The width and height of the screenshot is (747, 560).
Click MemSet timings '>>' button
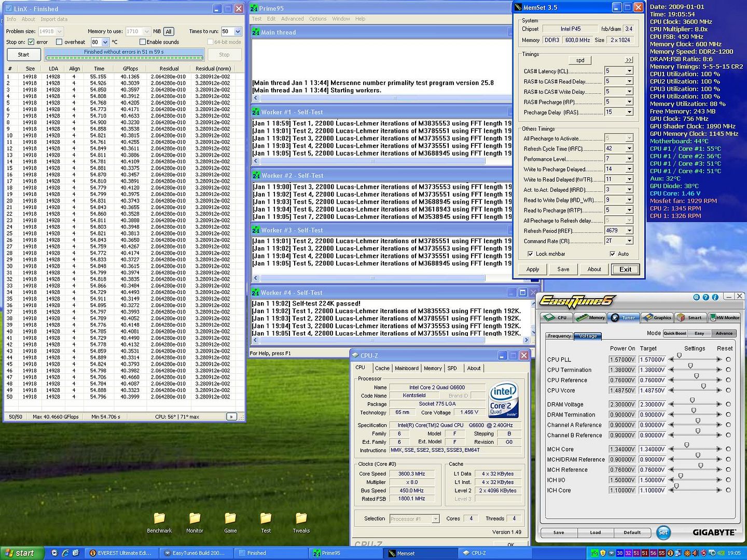pos(629,60)
